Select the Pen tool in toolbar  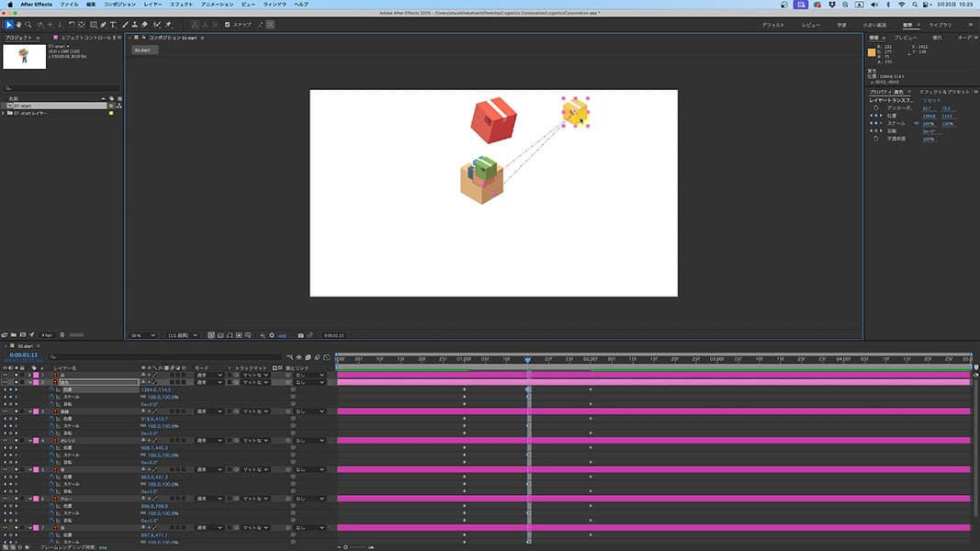[x=102, y=25]
